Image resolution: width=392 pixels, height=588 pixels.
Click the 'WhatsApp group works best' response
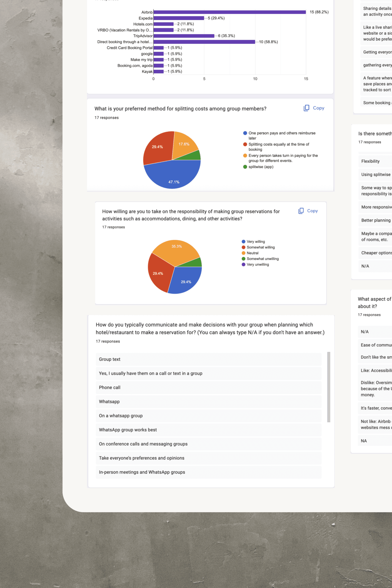coord(128,430)
